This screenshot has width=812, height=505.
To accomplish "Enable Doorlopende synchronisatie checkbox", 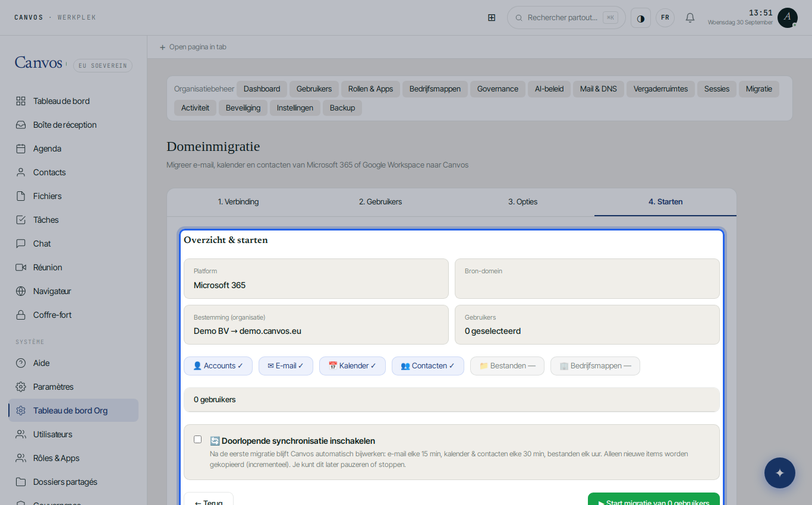I will coord(198,440).
